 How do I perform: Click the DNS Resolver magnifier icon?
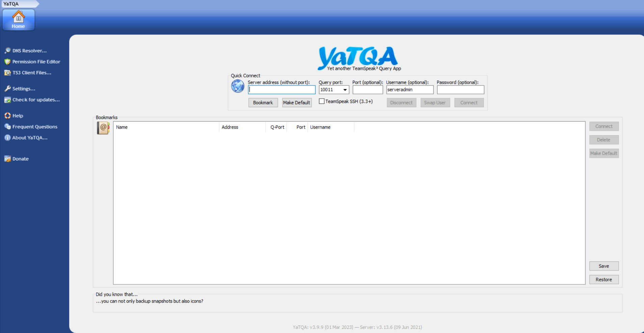click(x=7, y=51)
